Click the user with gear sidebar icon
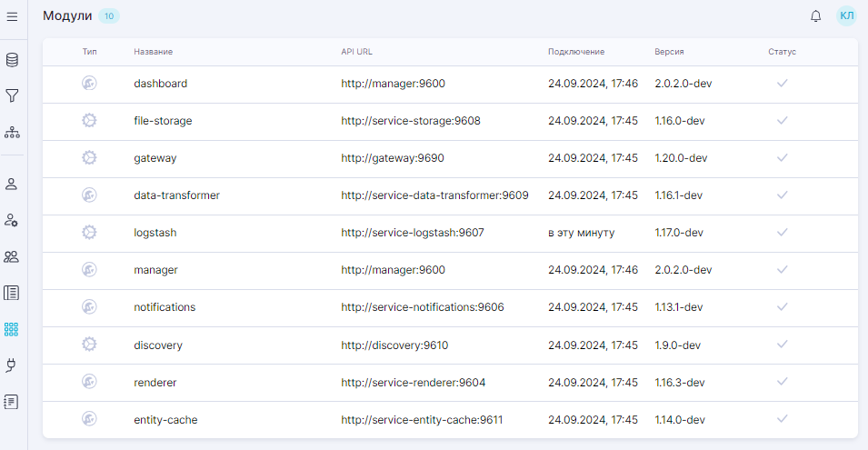This screenshot has height=450, width=868. coord(12,220)
